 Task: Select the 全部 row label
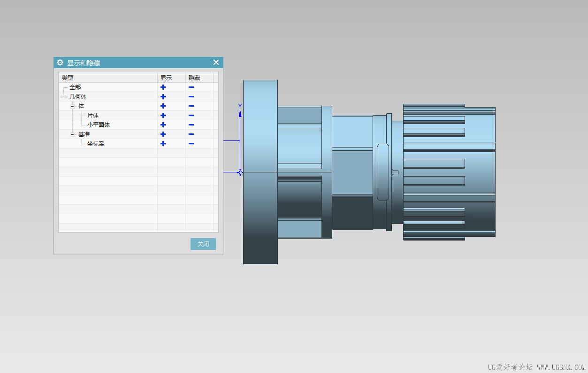(x=75, y=87)
